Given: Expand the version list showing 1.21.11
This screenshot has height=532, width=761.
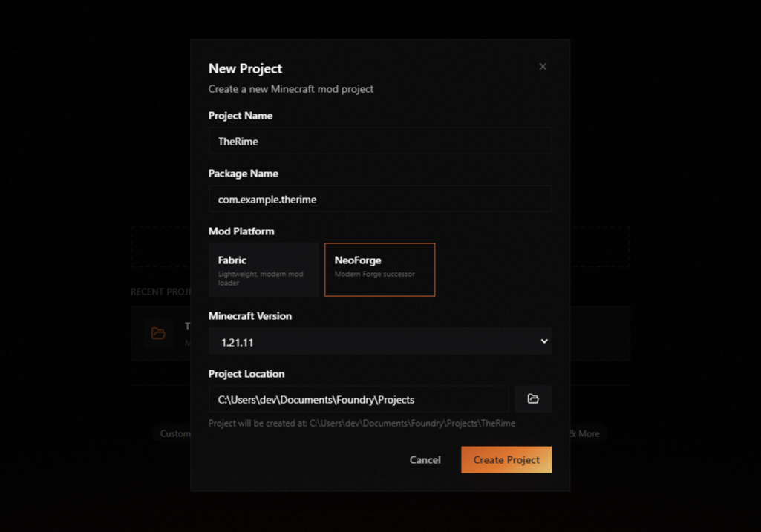Looking at the screenshot, I should (380, 341).
